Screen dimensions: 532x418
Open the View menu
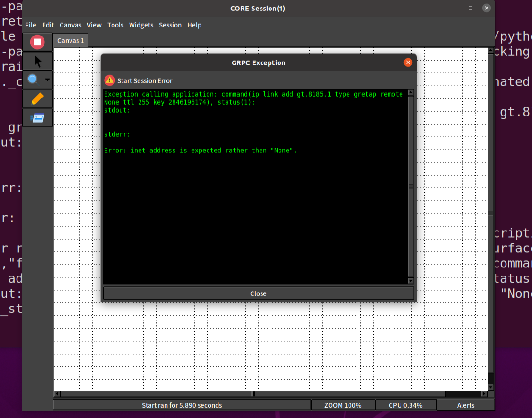pos(94,25)
